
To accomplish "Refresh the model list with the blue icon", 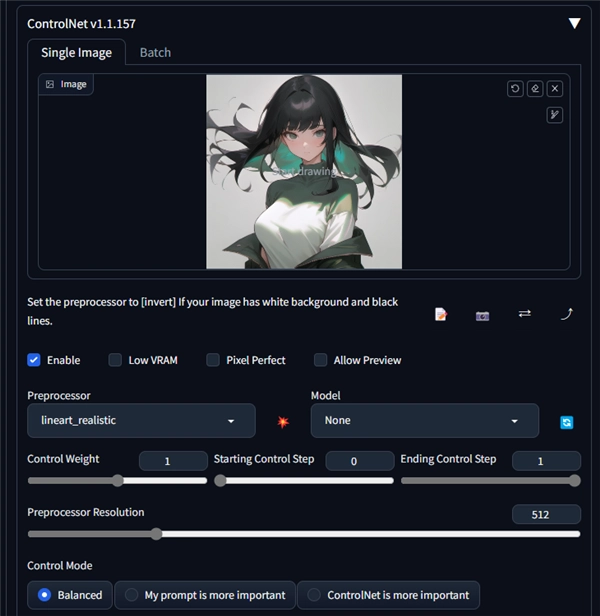I will click(566, 422).
